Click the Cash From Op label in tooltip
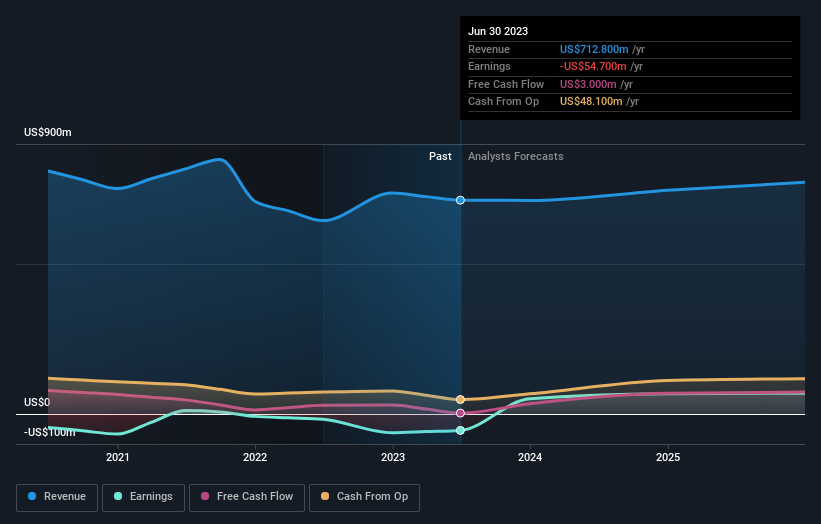This screenshot has height=524, width=821. pyautogui.click(x=503, y=102)
